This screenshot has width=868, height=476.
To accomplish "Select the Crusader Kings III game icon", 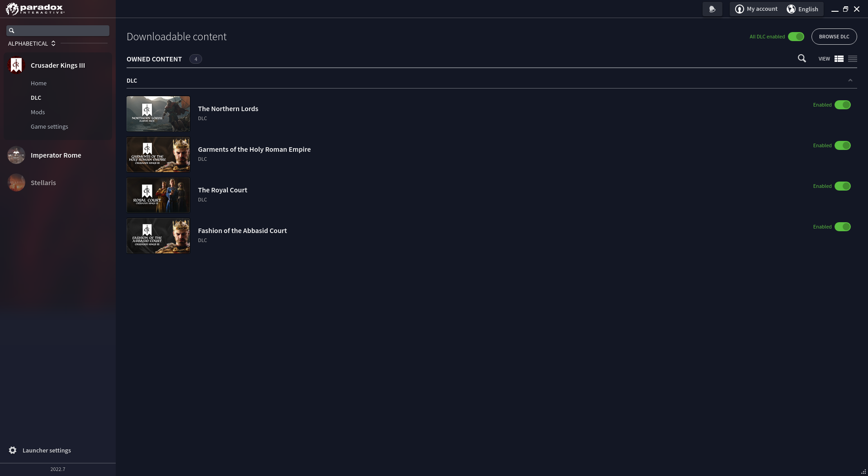I will point(16,65).
